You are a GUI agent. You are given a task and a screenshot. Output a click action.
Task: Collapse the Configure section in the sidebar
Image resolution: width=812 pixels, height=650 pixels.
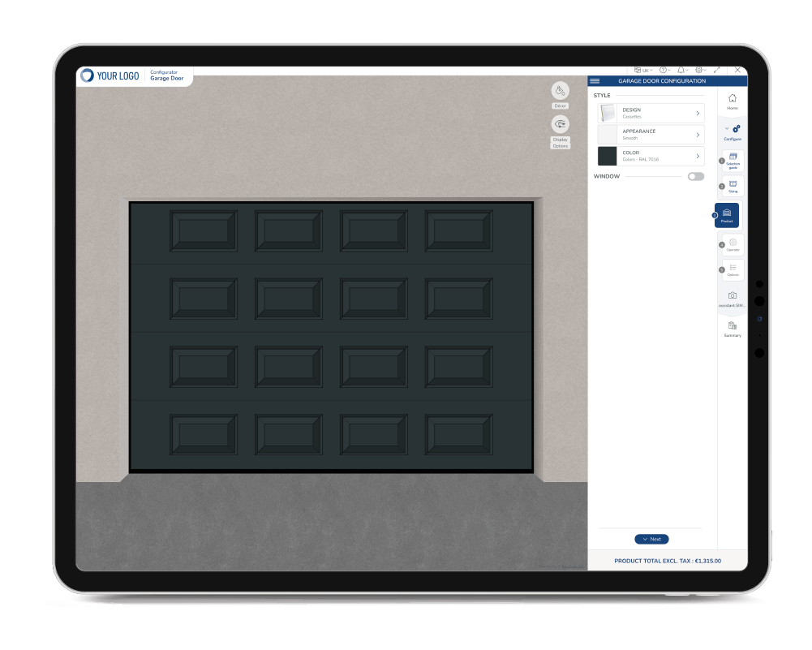(x=726, y=129)
